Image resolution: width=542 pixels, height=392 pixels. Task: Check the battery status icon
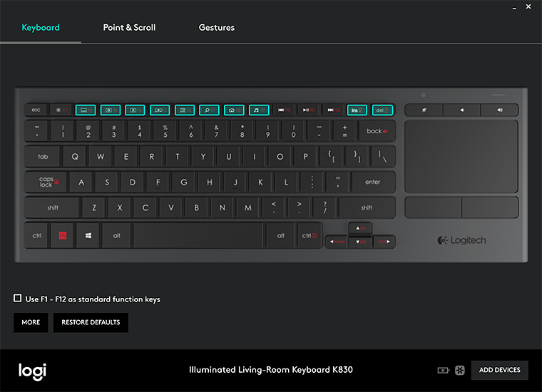tap(443, 370)
